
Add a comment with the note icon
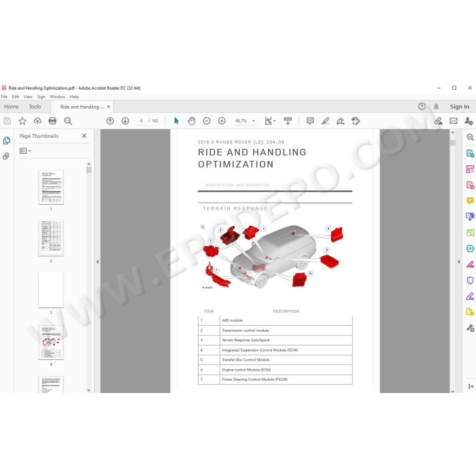click(310, 121)
